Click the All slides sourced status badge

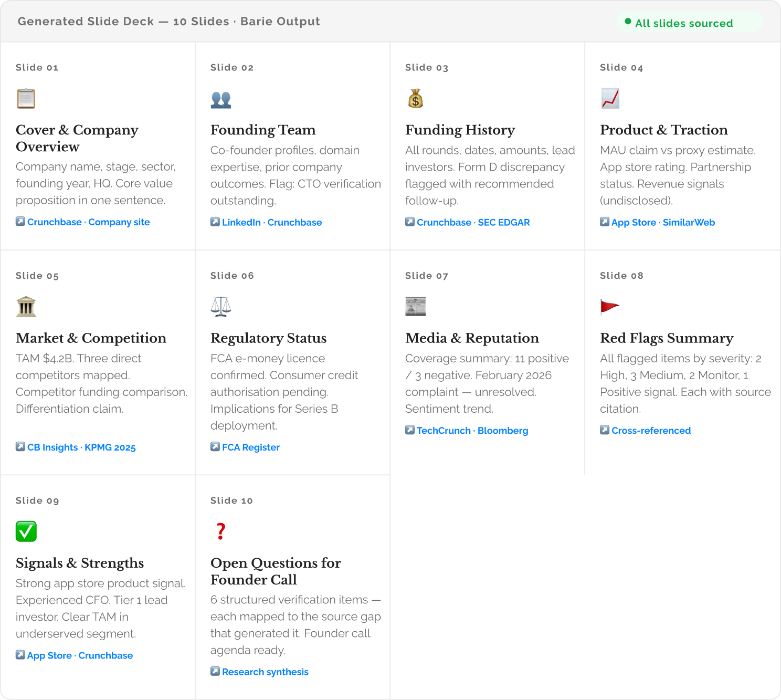683,23
